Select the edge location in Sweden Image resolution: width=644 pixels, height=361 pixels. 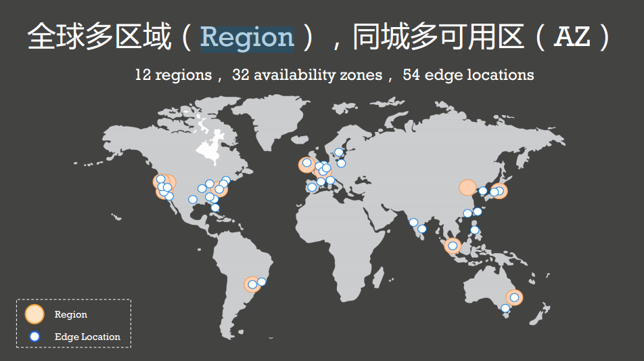(x=339, y=152)
